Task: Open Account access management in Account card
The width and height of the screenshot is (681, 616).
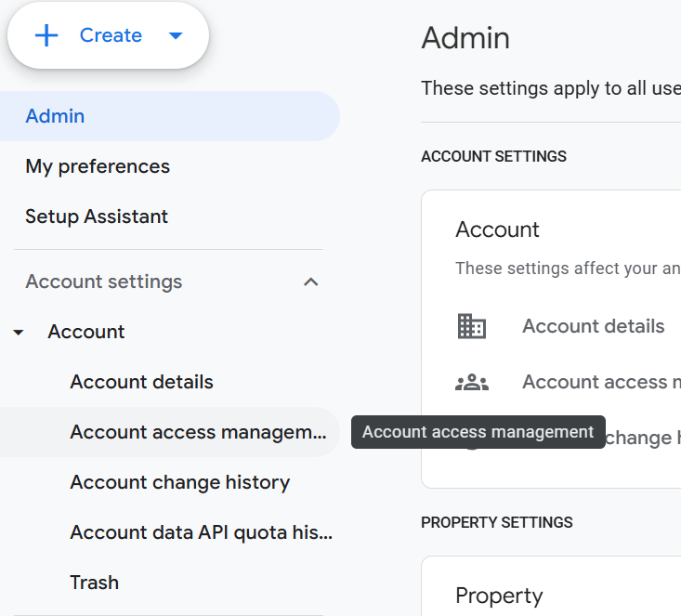Action: [x=599, y=382]
